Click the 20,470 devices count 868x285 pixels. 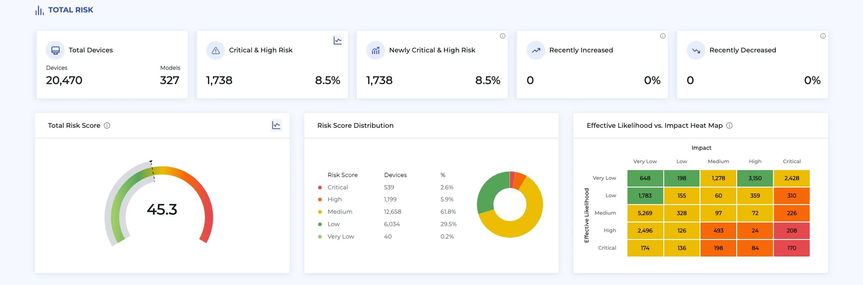click(x=64, y=80)
